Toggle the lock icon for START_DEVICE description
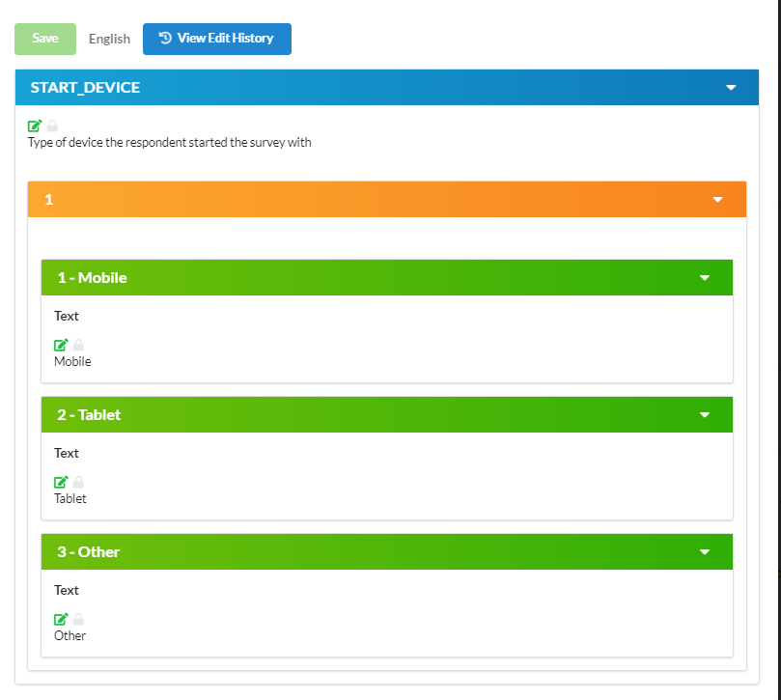This screenshot has width=781, height=700. pos(52,126)
